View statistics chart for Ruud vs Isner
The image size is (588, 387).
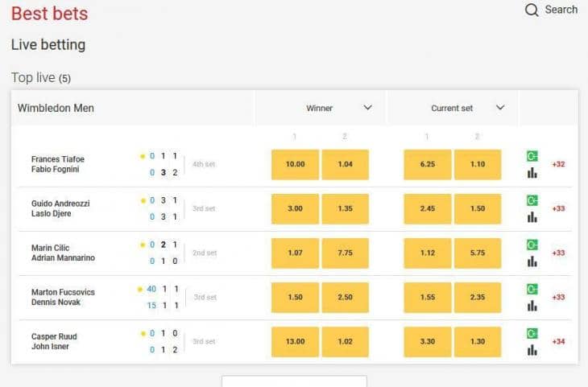pyautogui.click(x=532, y=349)
